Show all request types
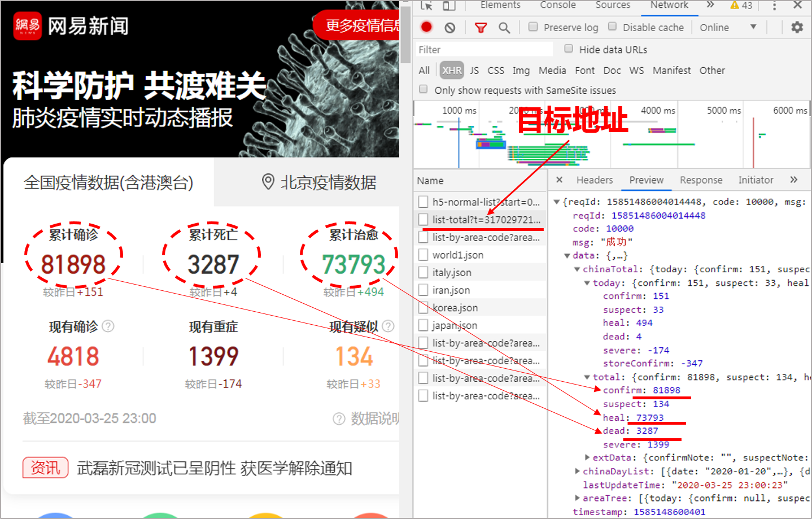The height and width of the screenshot is (519, 812). click(424, 70)
